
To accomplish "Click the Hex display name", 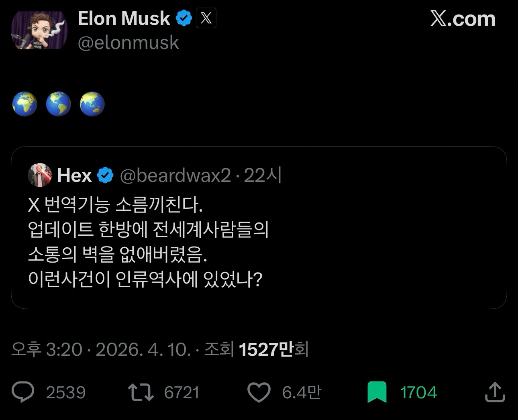I will [x=74, y=175].
